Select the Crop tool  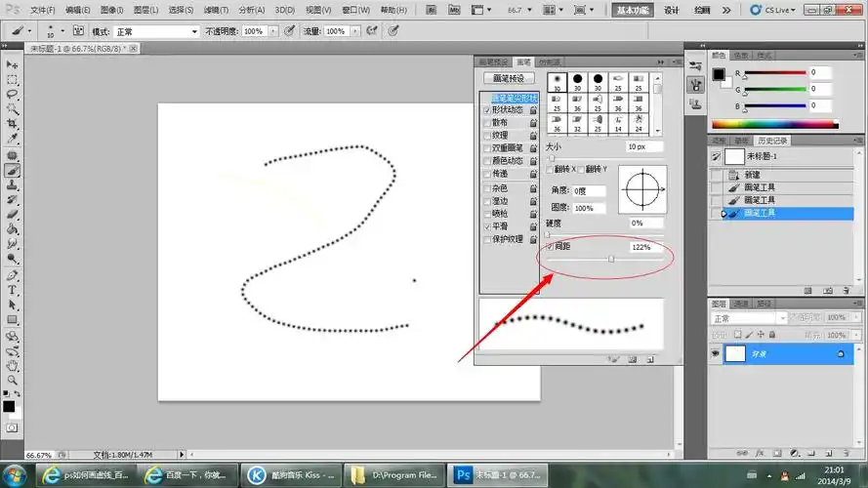coord(13,124)
